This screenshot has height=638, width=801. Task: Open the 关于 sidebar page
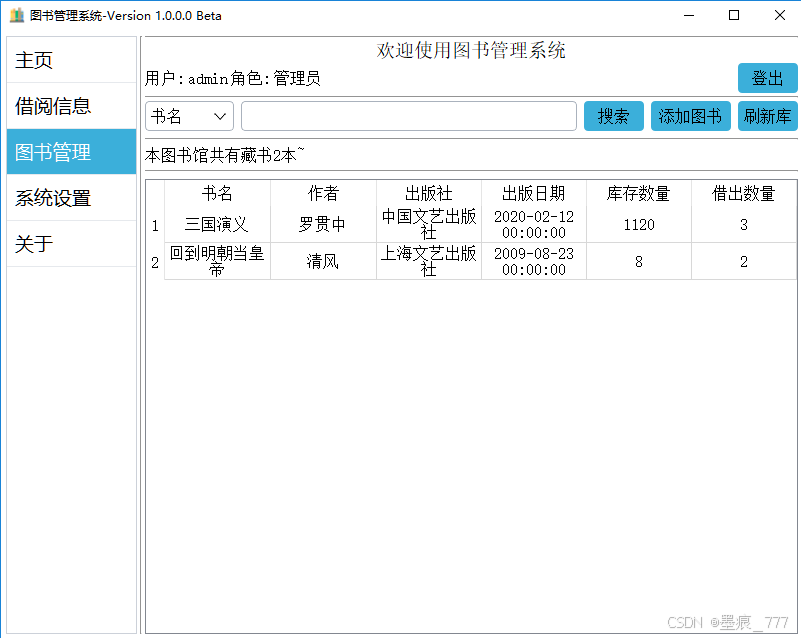coord(72,244)
